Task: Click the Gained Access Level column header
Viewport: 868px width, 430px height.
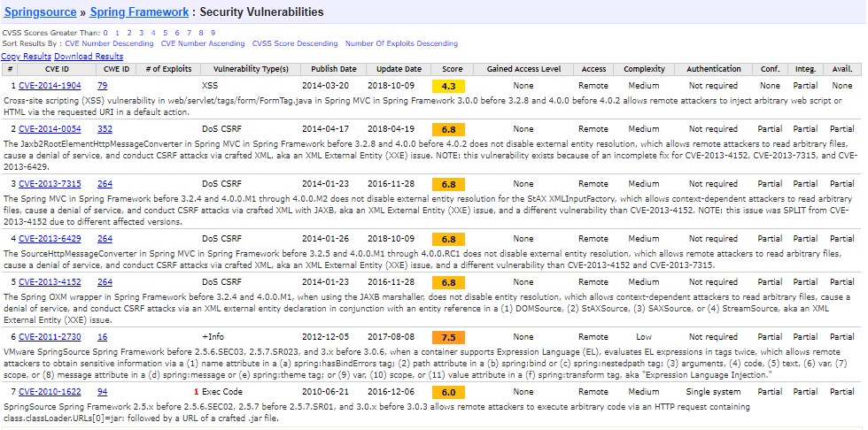Action: point(523,69)
